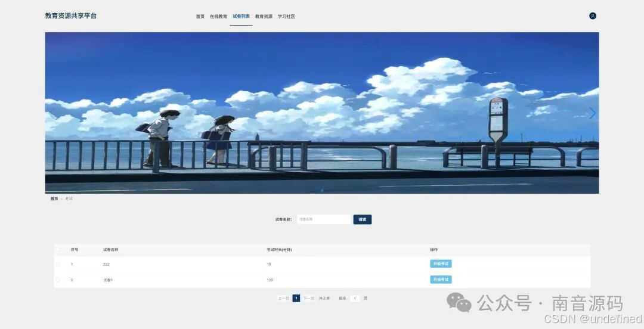The height and width of the screenshot is (329, 644).
Task: Click the 上一页 pagination button
Action: pos(283,298)
